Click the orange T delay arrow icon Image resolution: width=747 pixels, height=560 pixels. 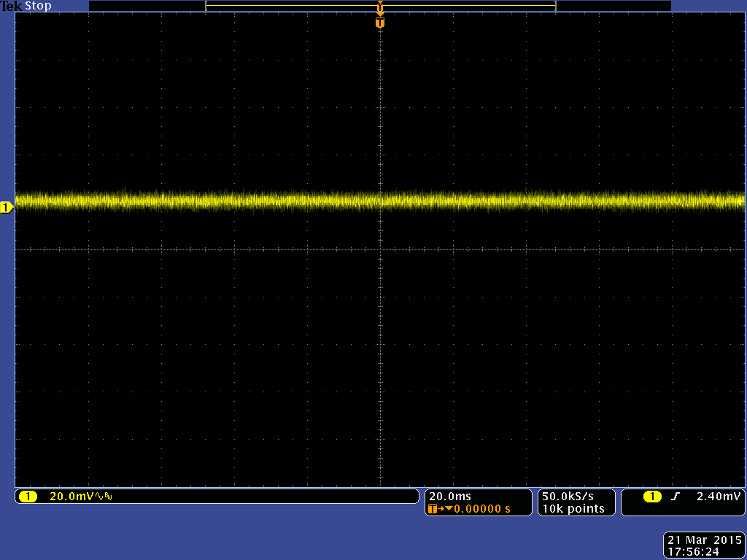(x=440, y=508)
